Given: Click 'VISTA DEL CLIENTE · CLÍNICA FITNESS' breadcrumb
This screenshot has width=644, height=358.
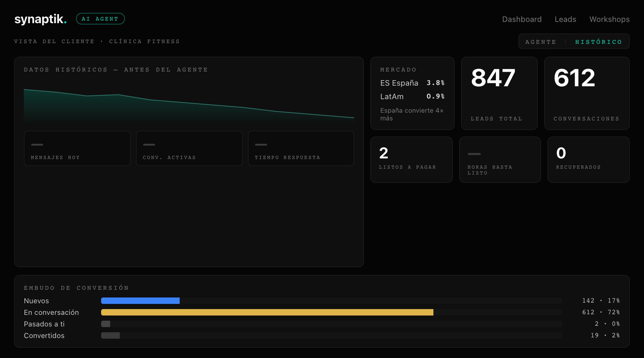Looking at the screenshot, I should (97, 42).
